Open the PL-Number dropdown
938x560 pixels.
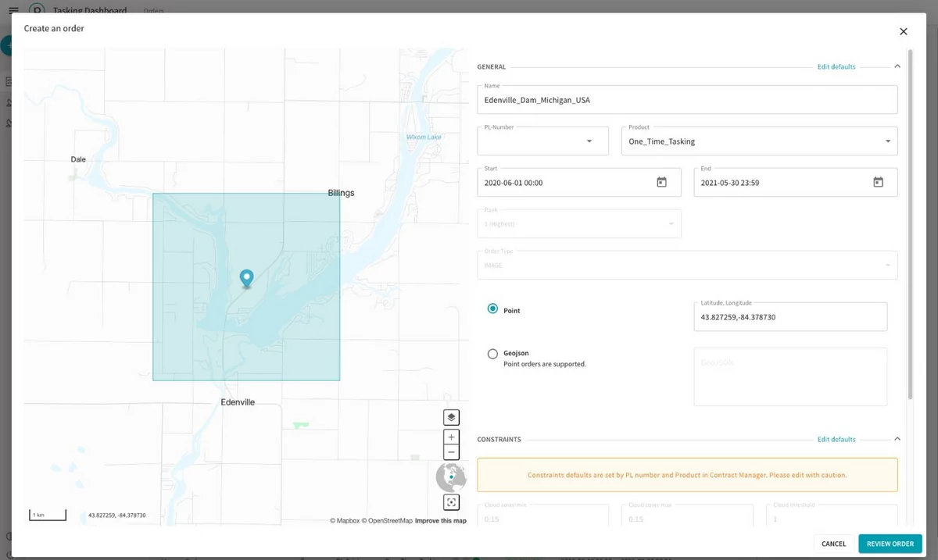point(542,141)
